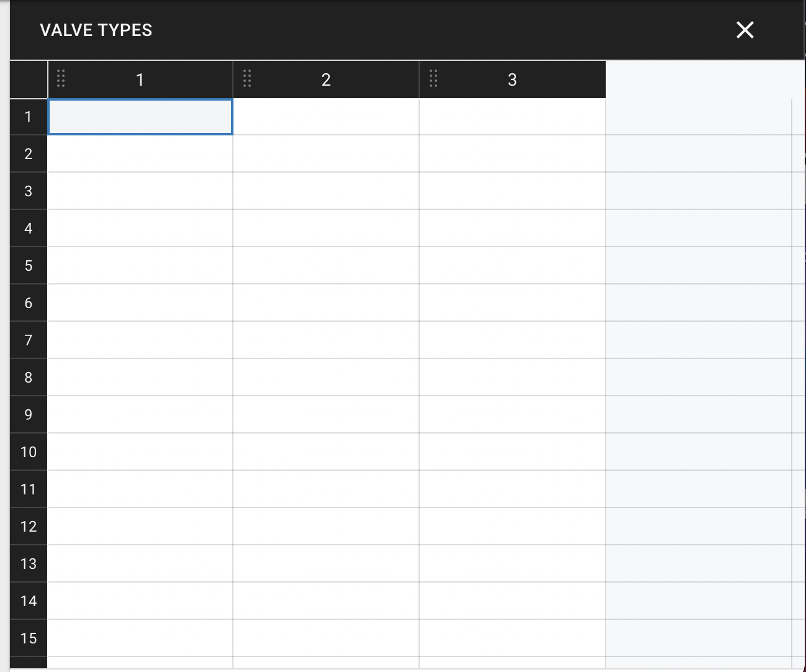Click the cell at row 10, column 3
The height and width of the screenshot is (672, 806).
(x=512, y=452)
